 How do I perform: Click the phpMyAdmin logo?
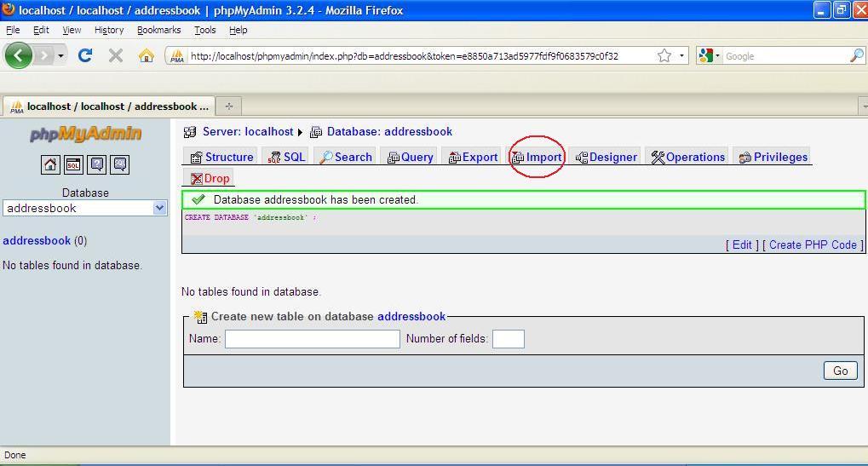point(86,134)
